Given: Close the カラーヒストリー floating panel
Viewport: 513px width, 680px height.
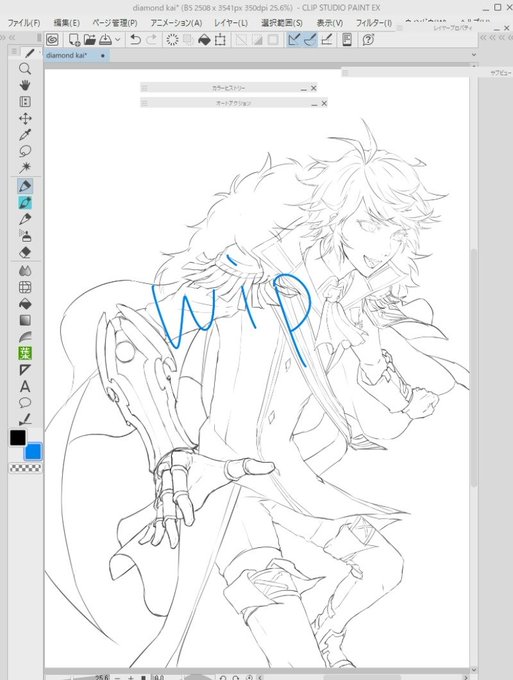Looking at the screenshot, I should [314, 88].
